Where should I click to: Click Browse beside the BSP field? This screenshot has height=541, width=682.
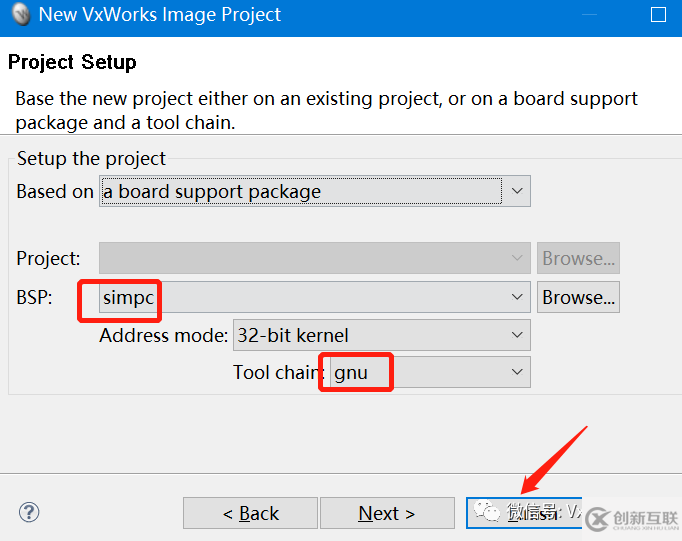coord(578,297)
